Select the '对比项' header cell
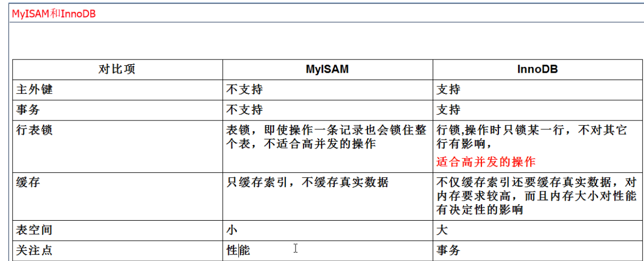 coord(117,69)
